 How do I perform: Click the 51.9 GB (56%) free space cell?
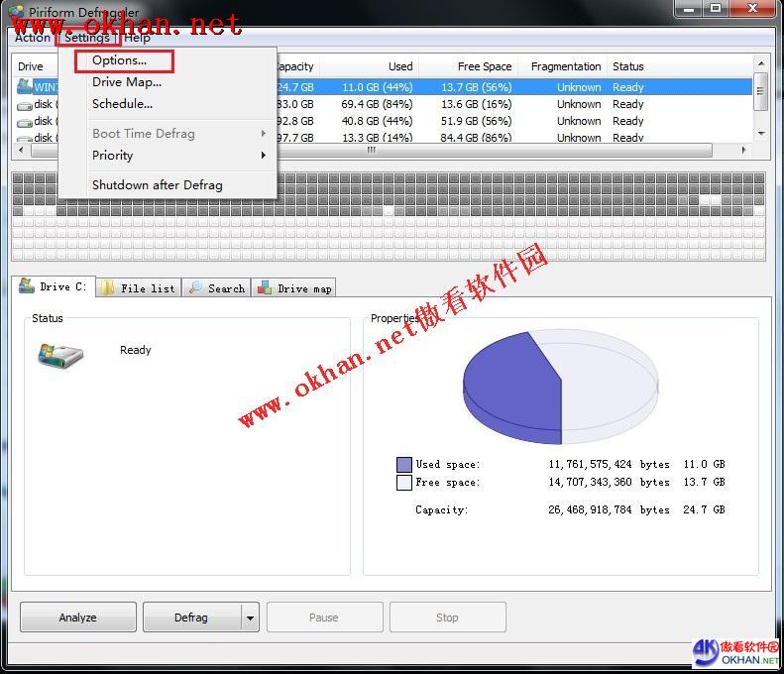tap(477, 121)
